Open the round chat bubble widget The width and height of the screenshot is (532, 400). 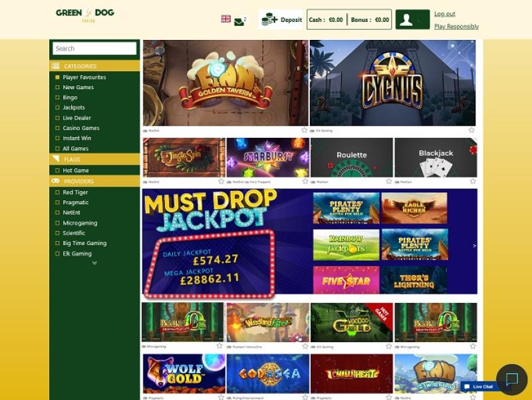point(511,379)
